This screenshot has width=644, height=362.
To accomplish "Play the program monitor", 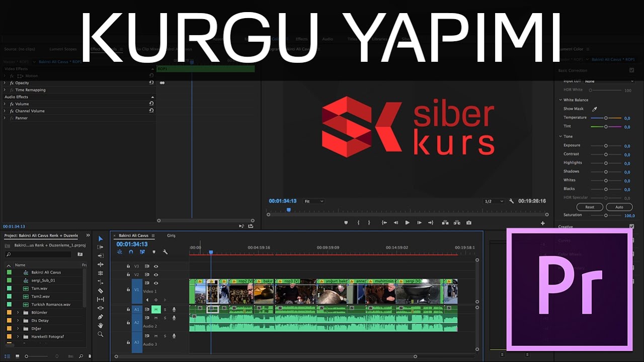I will 407,223.
